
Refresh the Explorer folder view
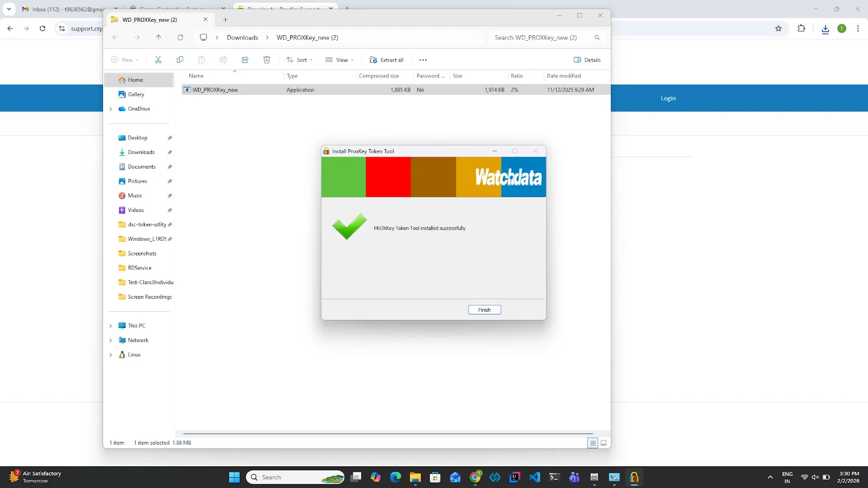click(180, 37)
